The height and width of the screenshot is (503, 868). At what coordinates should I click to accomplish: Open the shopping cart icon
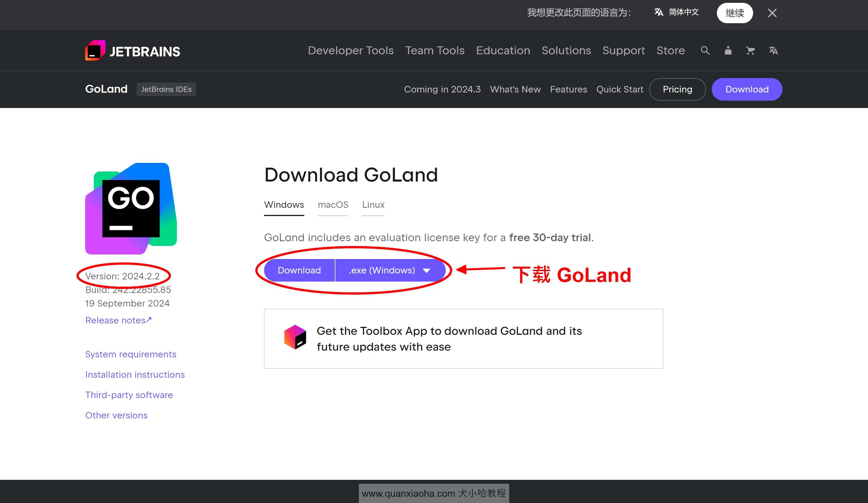750,51
